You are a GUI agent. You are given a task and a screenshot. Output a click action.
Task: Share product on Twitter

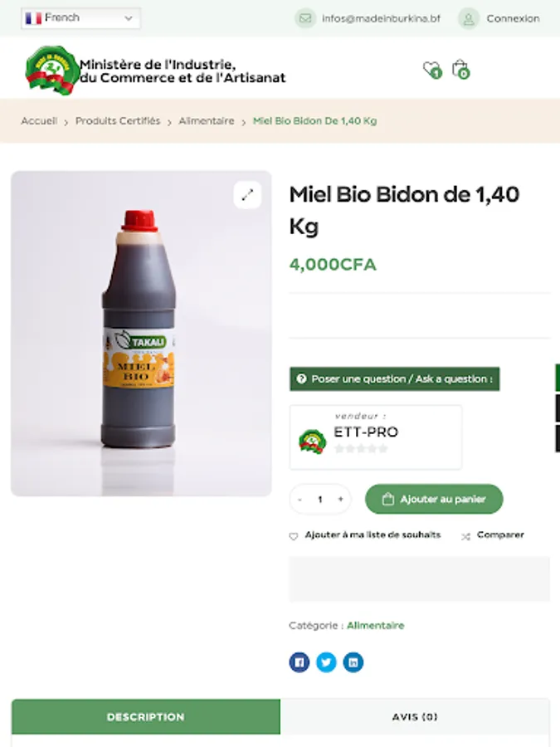coord(326,662)
